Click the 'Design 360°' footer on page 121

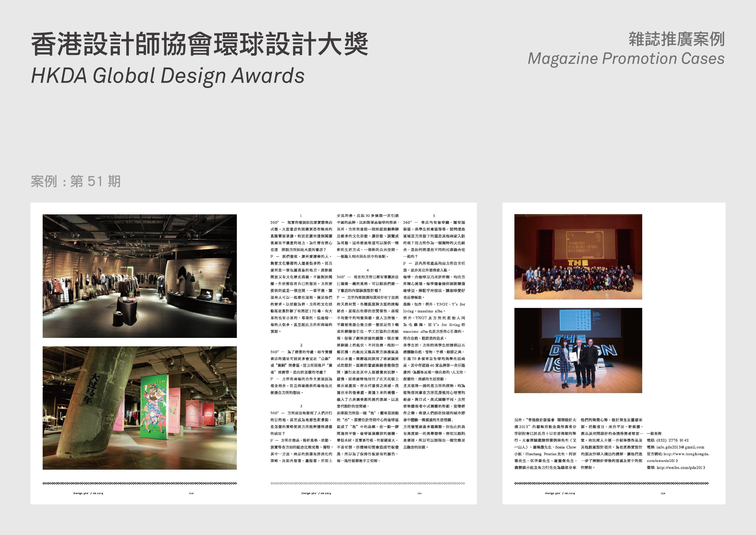click(x=316, y=494)
